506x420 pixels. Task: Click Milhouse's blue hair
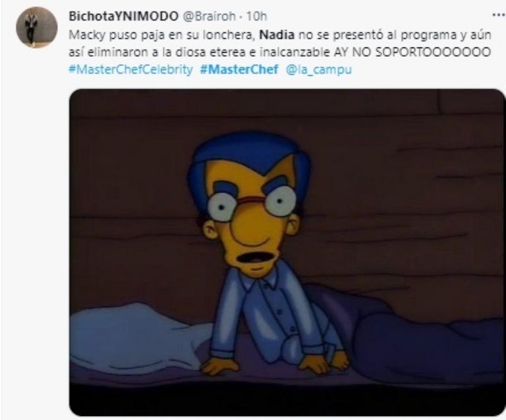coord(248,158)
